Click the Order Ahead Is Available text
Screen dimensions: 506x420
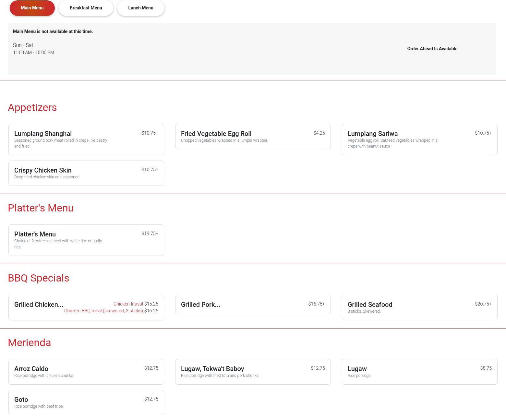[432, 49]
